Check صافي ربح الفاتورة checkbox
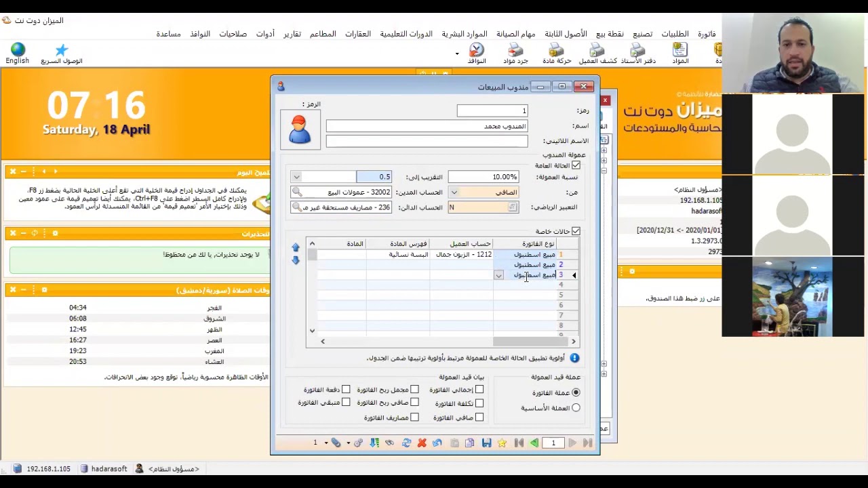The height and width of the screenshot is (488, 868). point(414,403)
